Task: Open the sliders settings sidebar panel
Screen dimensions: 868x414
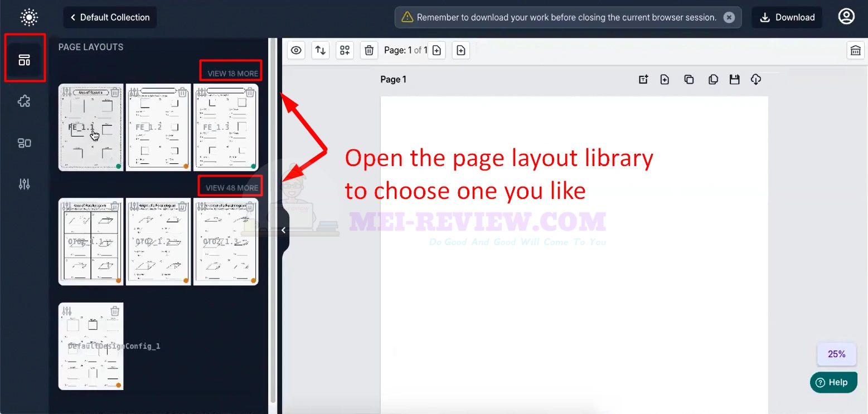Action: [25, 184]
